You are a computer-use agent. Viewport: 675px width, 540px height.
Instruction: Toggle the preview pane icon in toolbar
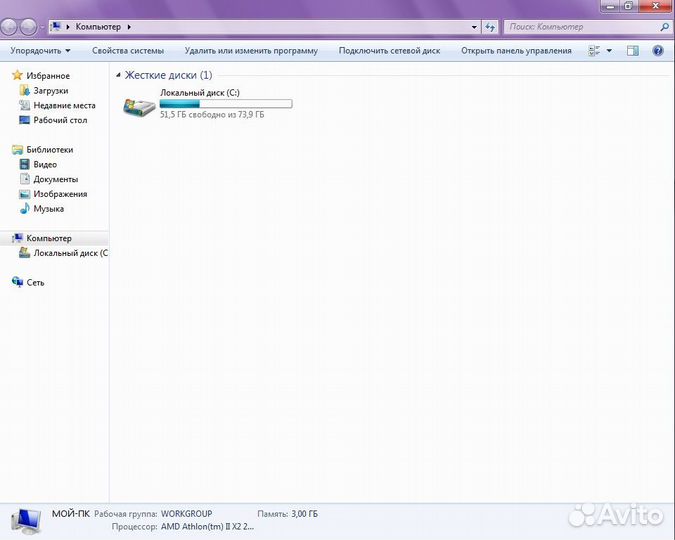634,50
